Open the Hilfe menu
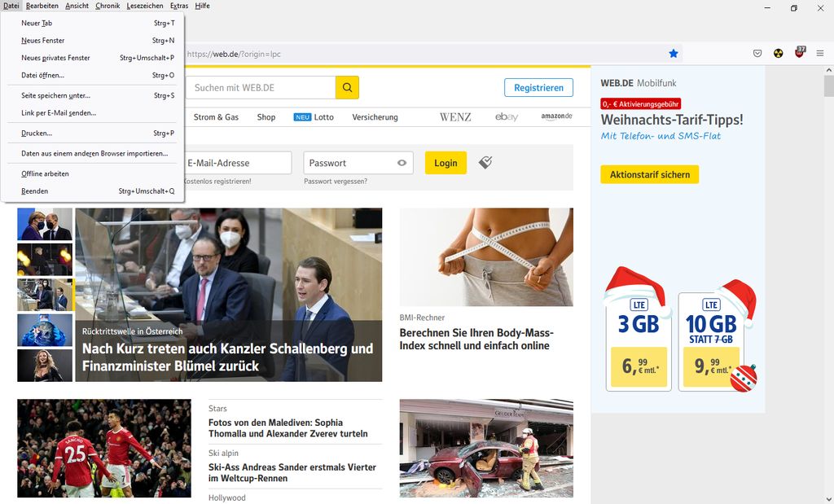This screenshot has width=834, height=504. (202, 6)
